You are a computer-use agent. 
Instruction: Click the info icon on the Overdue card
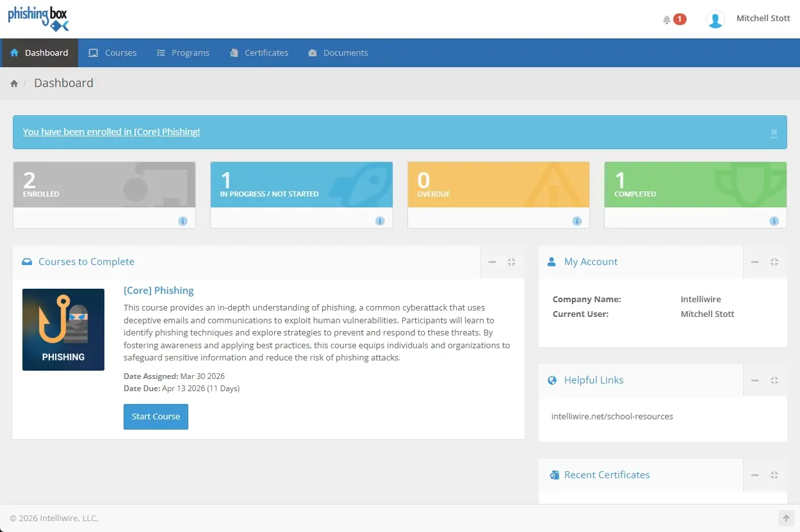coord(577,221)
